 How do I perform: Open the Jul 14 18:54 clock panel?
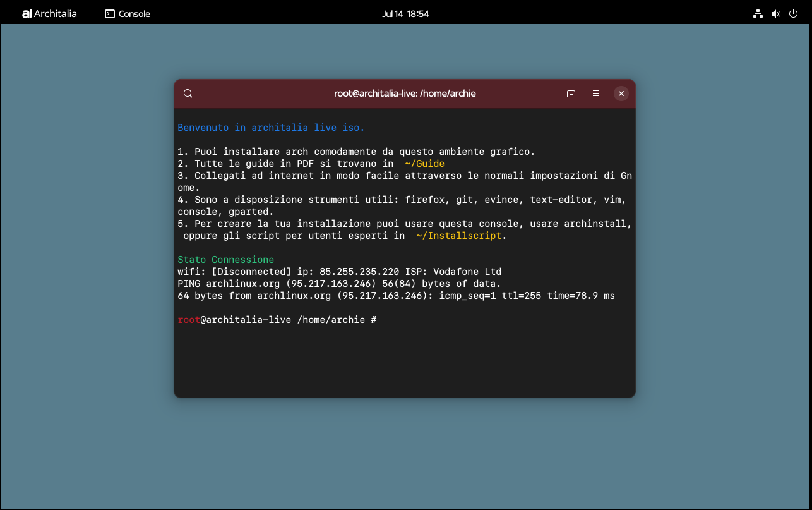405,13
